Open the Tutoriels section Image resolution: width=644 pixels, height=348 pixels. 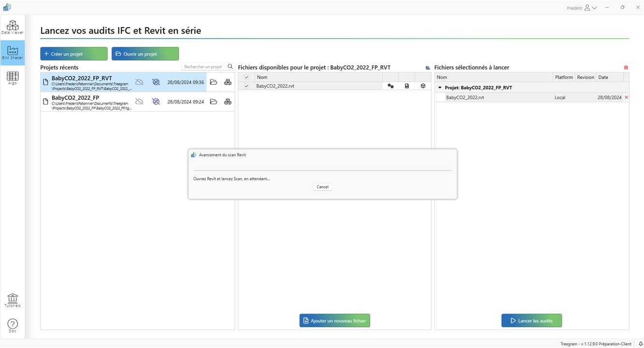(x=12, y=300)
